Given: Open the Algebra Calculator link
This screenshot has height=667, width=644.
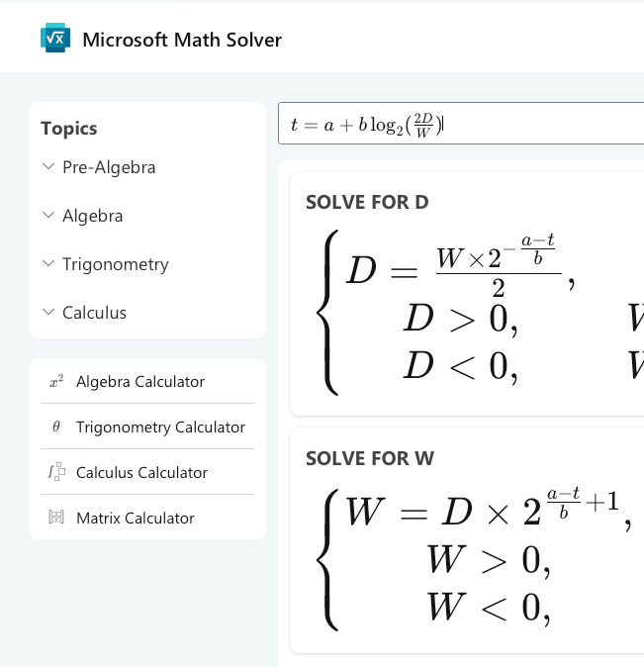Looking at the screenshot, I should (x=147, y=382).
